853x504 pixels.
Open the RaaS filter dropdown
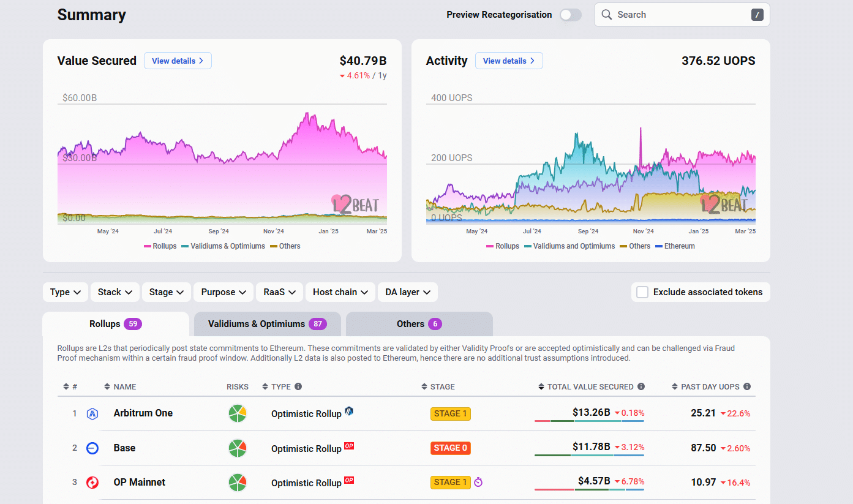pos(279,292)
